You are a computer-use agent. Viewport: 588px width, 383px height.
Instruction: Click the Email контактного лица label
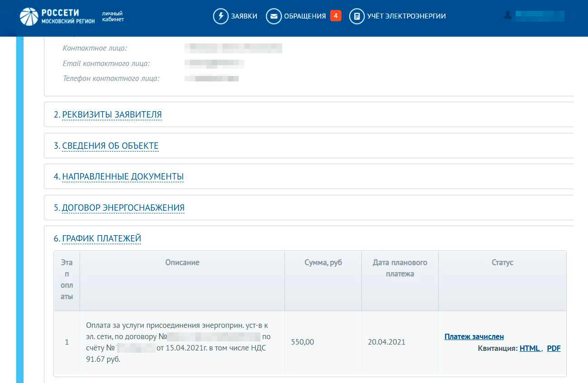(106, 64)
